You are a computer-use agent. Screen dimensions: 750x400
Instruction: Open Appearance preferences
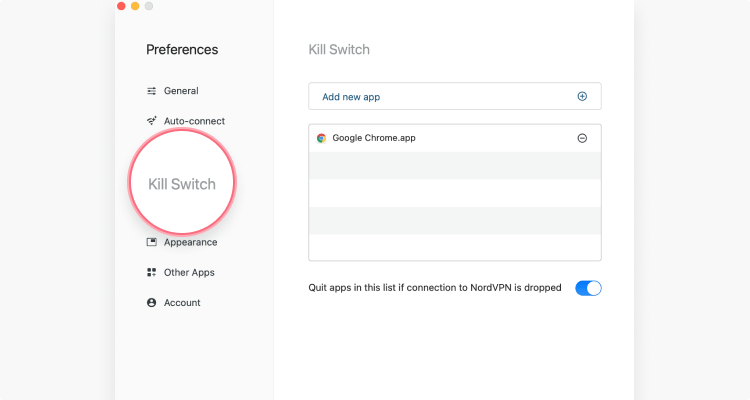tap(182, 242)
